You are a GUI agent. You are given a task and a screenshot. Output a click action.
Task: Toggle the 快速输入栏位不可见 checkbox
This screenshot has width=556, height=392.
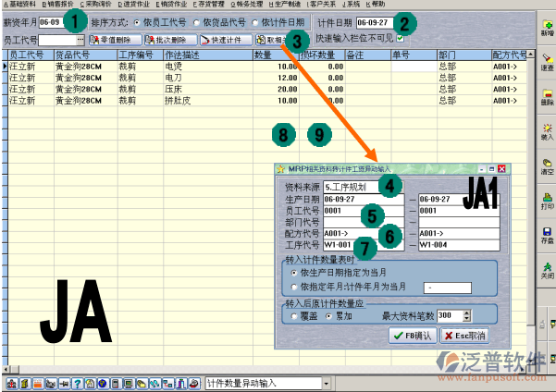point(400,39)
